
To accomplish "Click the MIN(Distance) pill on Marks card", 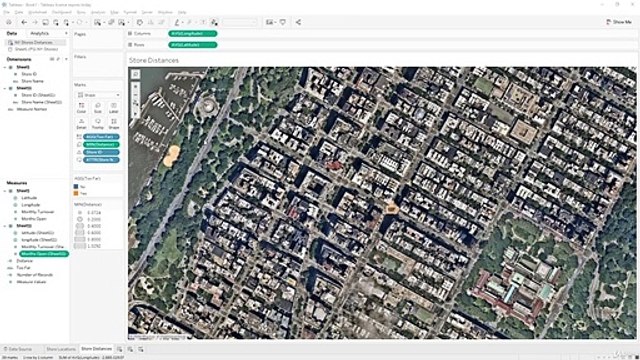I will (x=101, y=144).
